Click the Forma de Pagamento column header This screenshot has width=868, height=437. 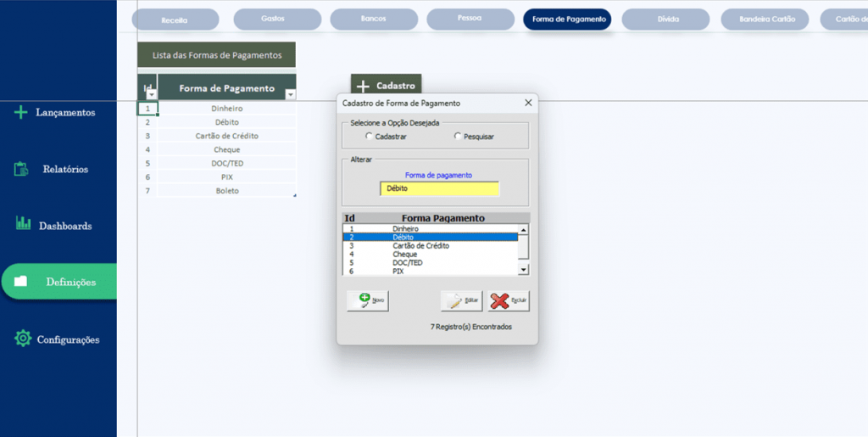(x=226, y=87)
